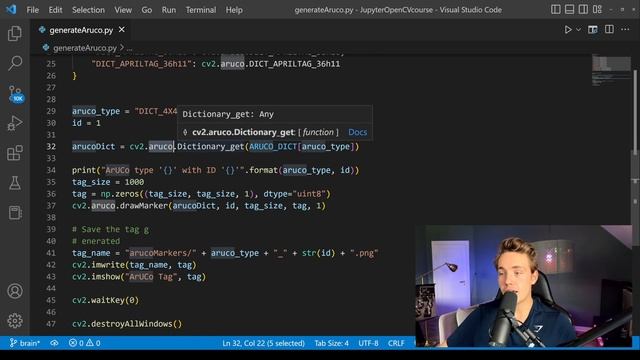
Task: Open the Extensions view
Action: point(15,153)
